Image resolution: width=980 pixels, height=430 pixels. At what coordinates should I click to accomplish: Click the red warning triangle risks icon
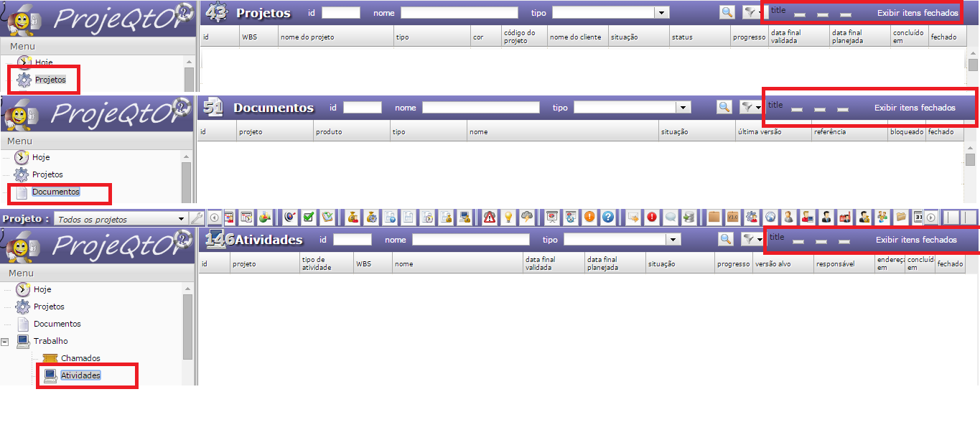point(490,217)
